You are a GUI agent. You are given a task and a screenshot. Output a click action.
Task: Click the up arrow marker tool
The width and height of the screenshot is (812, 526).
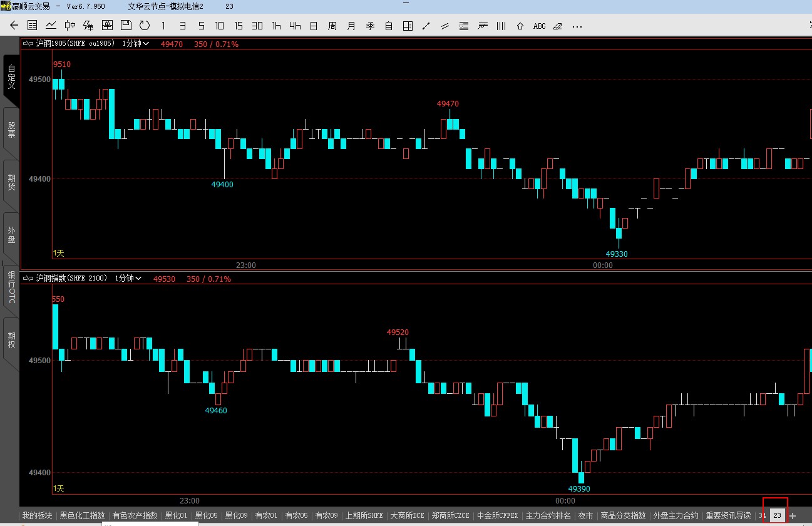point(520,26)
